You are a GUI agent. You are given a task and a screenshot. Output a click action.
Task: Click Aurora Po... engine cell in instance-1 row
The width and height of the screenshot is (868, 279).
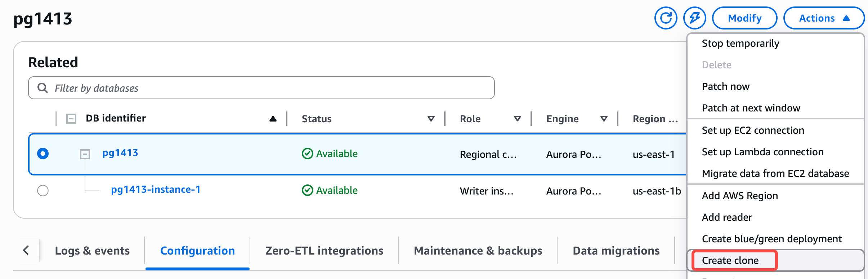573,191
